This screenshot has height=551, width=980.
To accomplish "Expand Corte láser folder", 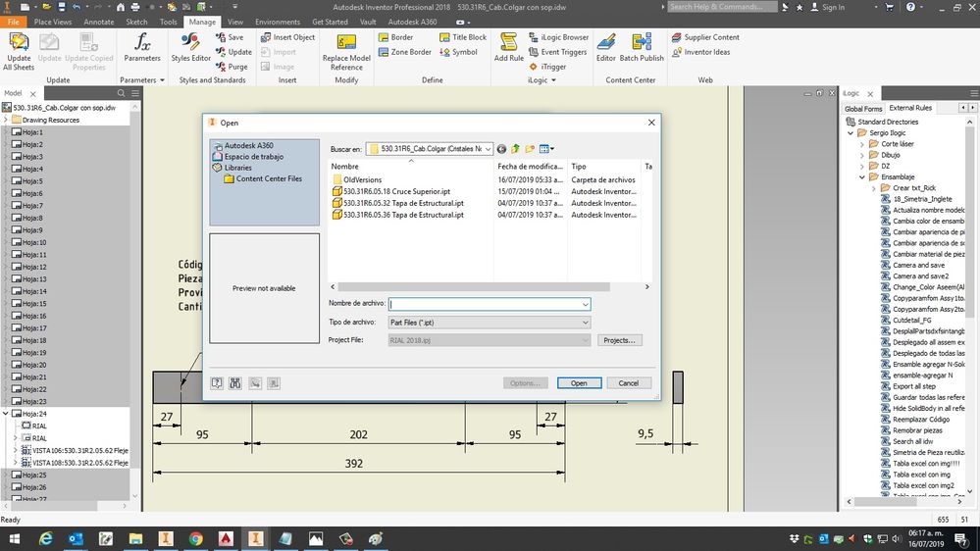I will 862,144.
